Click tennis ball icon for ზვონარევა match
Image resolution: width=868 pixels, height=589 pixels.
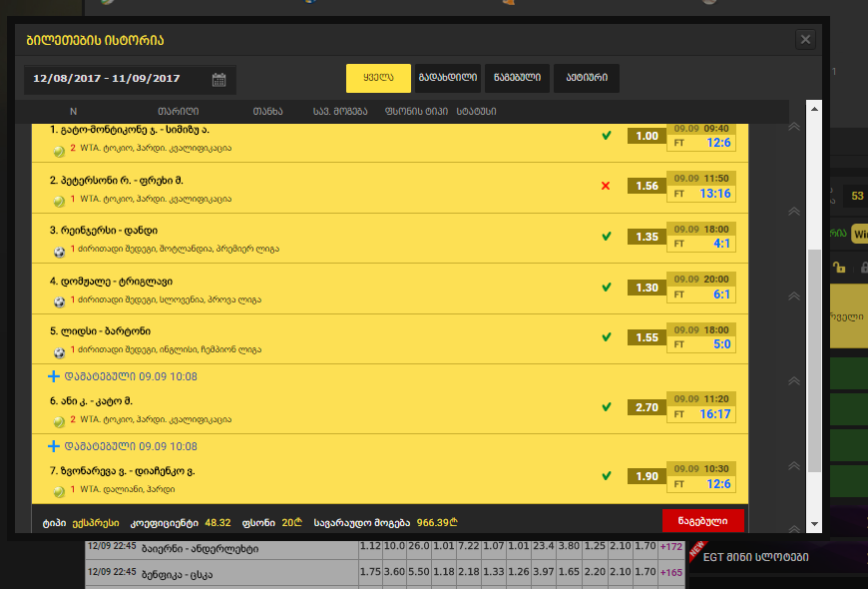tap(59, 492)
